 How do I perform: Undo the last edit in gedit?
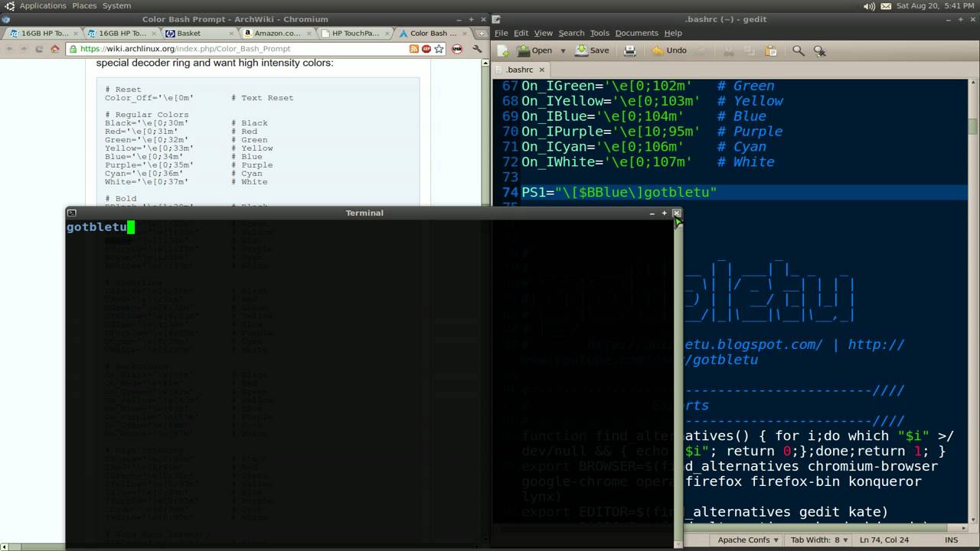click(x=668, y=51)
